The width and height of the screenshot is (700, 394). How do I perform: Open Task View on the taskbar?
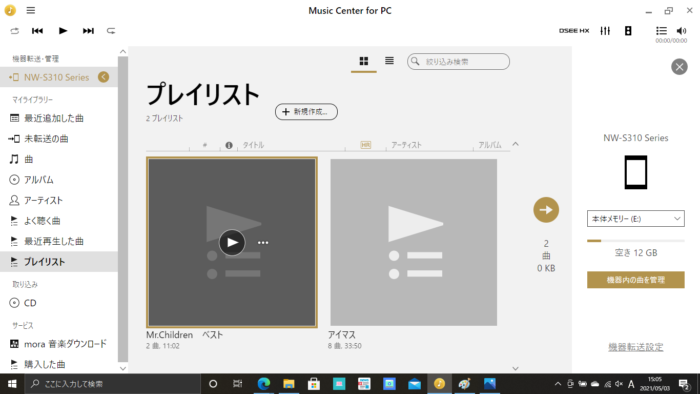click(238, 384)
